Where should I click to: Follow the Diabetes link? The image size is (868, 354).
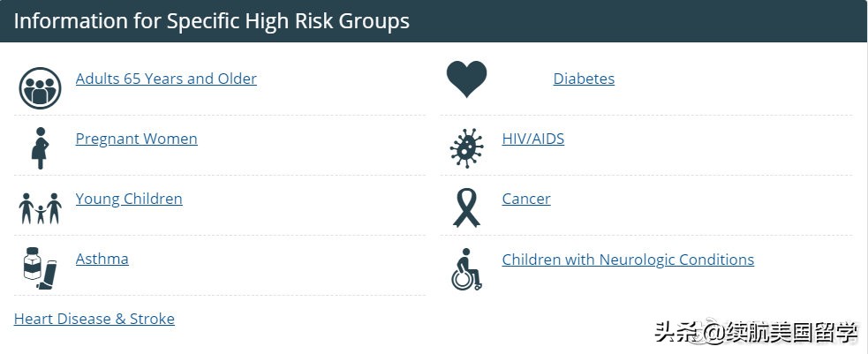(x=584, y=79)
